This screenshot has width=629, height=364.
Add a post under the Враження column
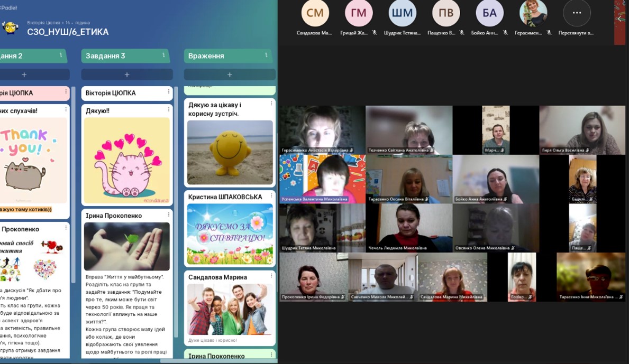click(230, 74)
